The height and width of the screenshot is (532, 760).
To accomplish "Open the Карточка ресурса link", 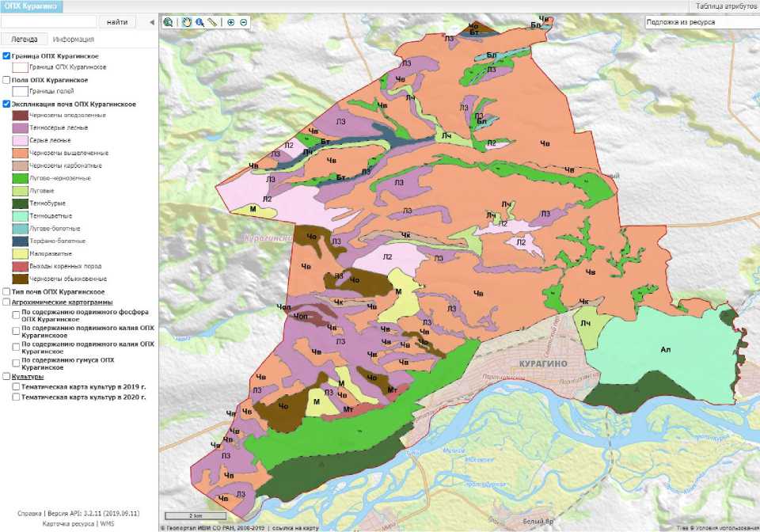I will (66, 523).
